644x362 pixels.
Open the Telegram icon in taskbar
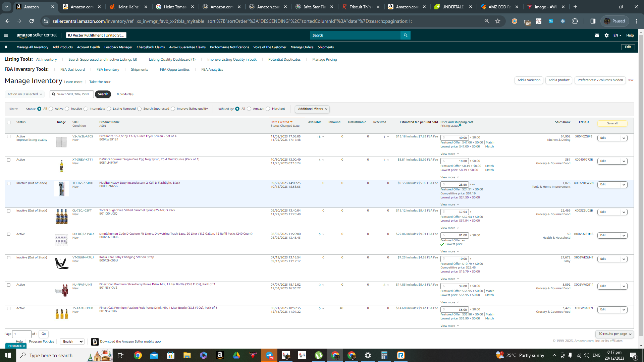click(x=269, y=355)
